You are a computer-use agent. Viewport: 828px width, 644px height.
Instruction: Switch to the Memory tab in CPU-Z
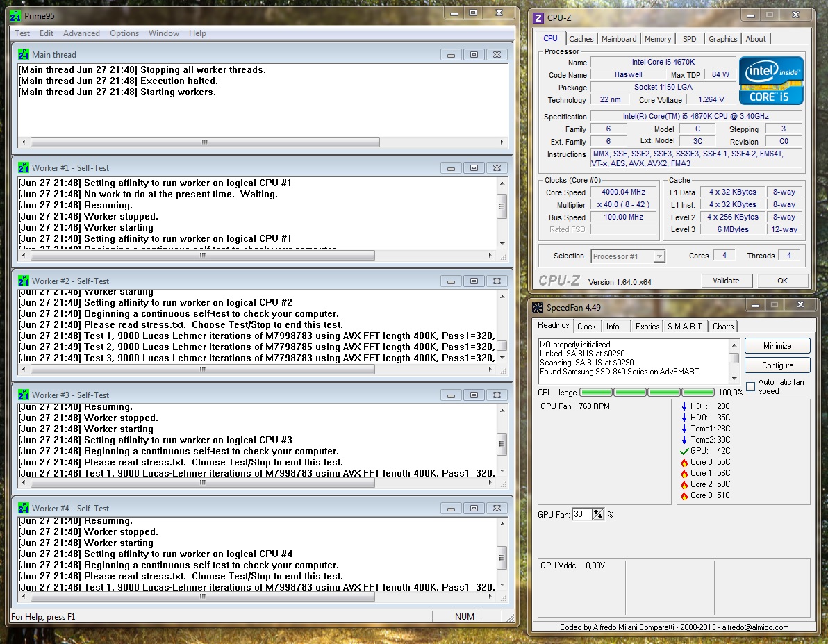(657, 39)
